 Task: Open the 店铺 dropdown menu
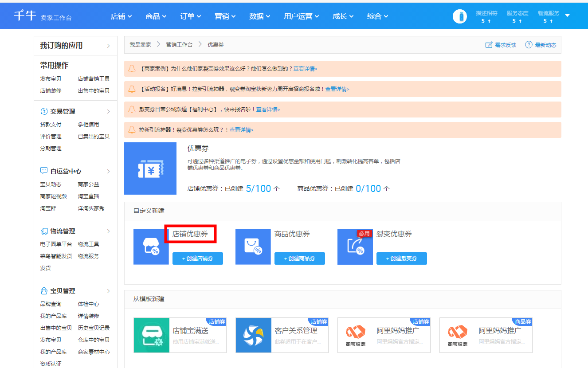pyautogui.click(x=122, y=16)
